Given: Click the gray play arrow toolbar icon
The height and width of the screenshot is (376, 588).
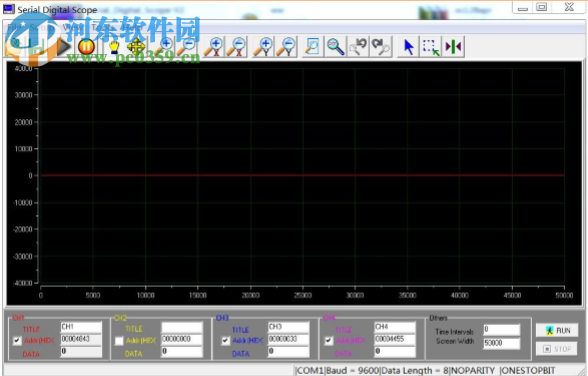Looking at the screenshot, I should click(x=64, y=46).
